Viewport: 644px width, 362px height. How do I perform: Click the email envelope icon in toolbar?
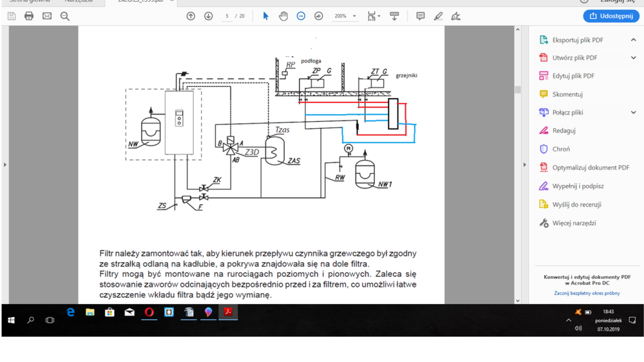47,16
